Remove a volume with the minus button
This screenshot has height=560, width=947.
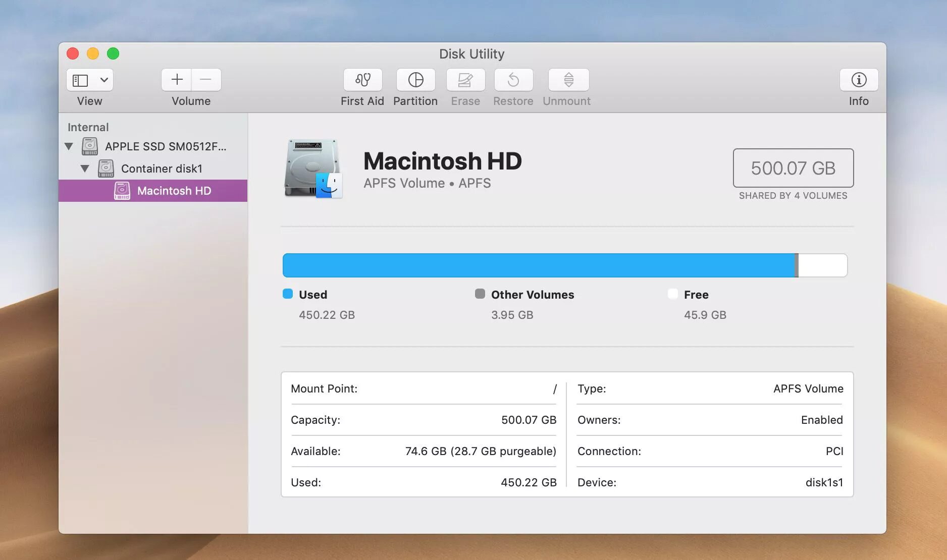pyautogui.click(x=206, y=80)
